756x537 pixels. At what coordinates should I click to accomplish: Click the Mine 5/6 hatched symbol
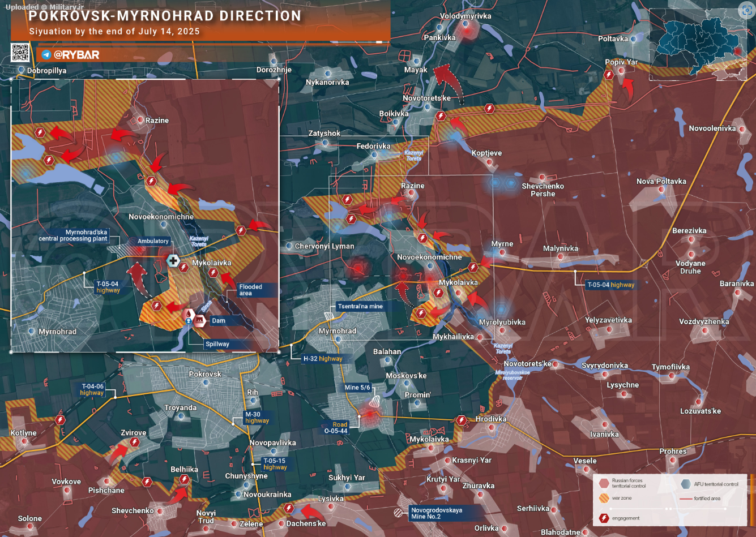(375, 402)
